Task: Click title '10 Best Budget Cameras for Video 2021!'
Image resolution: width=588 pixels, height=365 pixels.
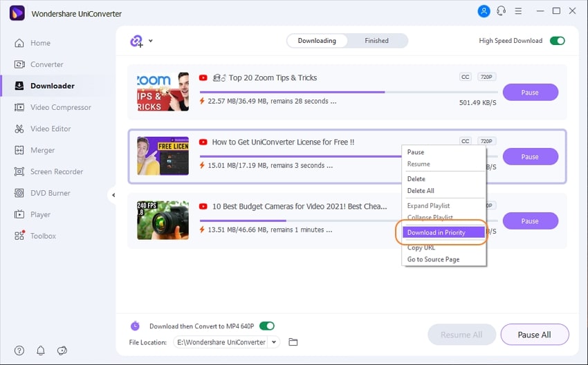Action: click(x=300, y=207)
